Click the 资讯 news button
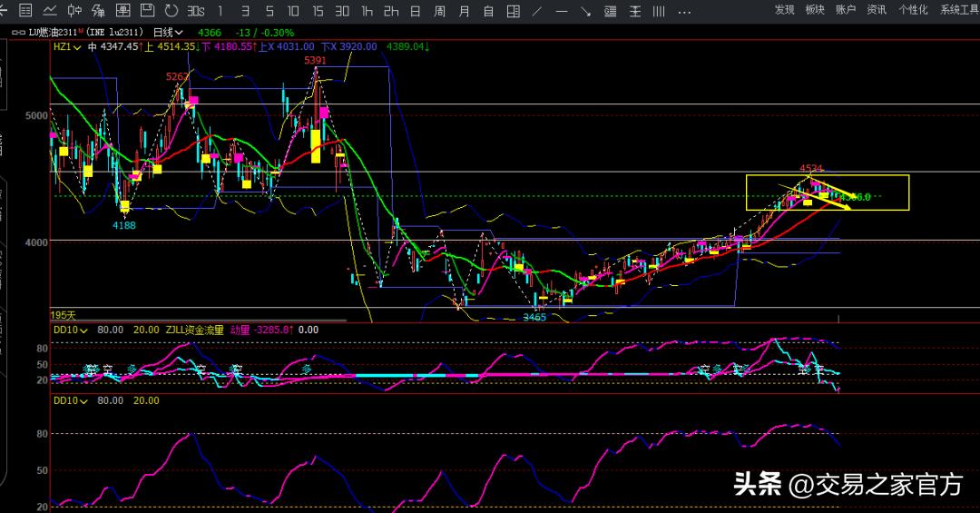The height and width of the screenshot is (513, 980). [x=876, y=9]
